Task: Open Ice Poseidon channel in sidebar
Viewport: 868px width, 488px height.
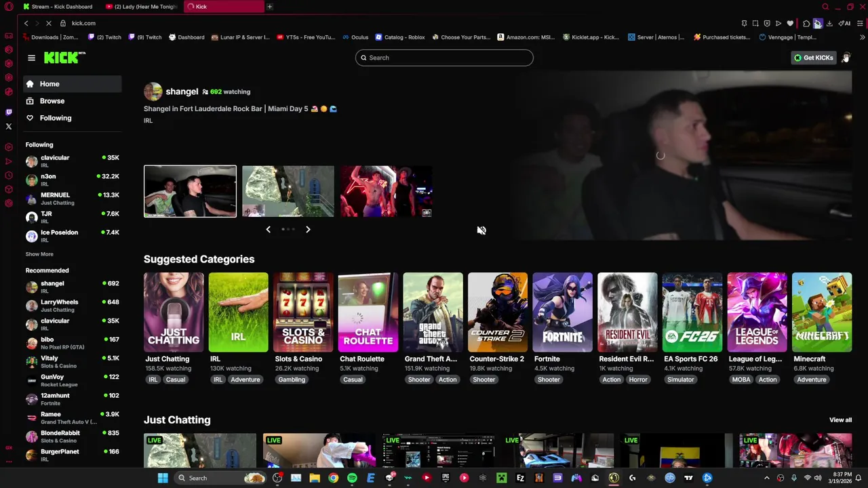Action: [73, 235]
